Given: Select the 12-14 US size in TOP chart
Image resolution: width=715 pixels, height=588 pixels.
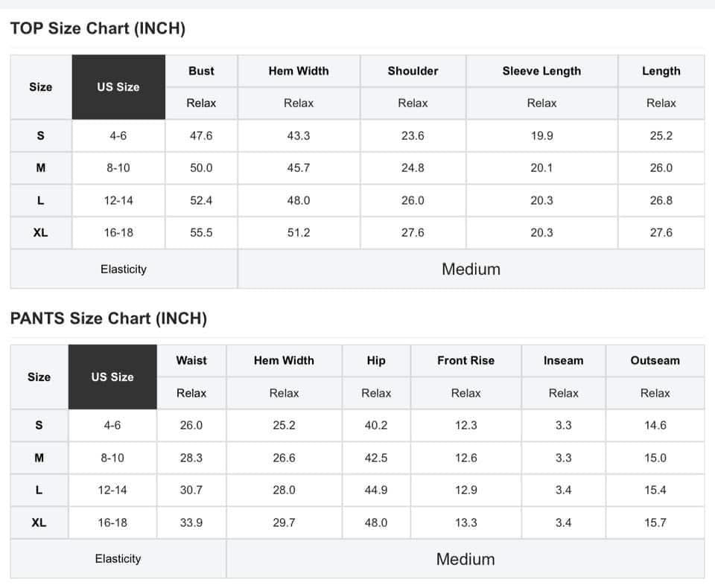Looking at the screenshot, I should pos(118,200).
